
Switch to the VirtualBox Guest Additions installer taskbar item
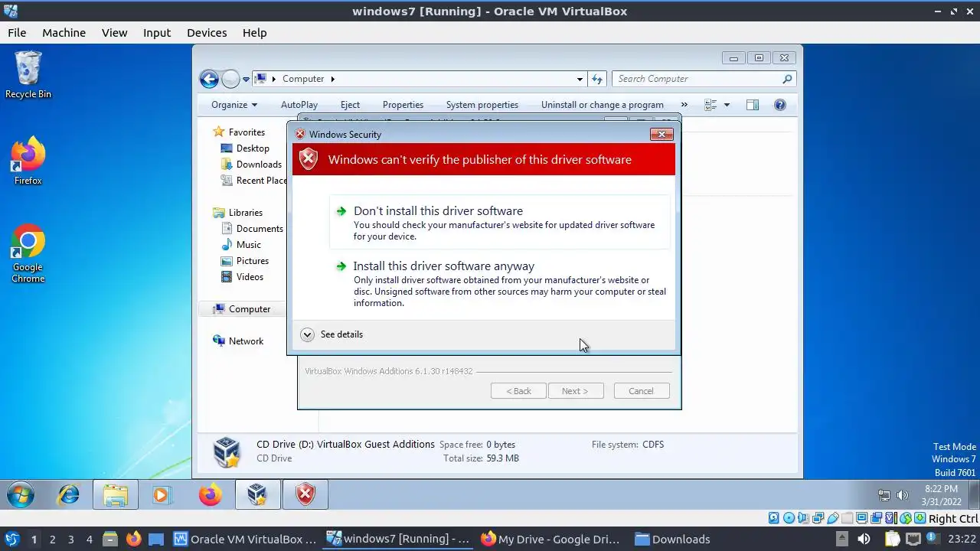pyautogui.click(x=258, y=495)
